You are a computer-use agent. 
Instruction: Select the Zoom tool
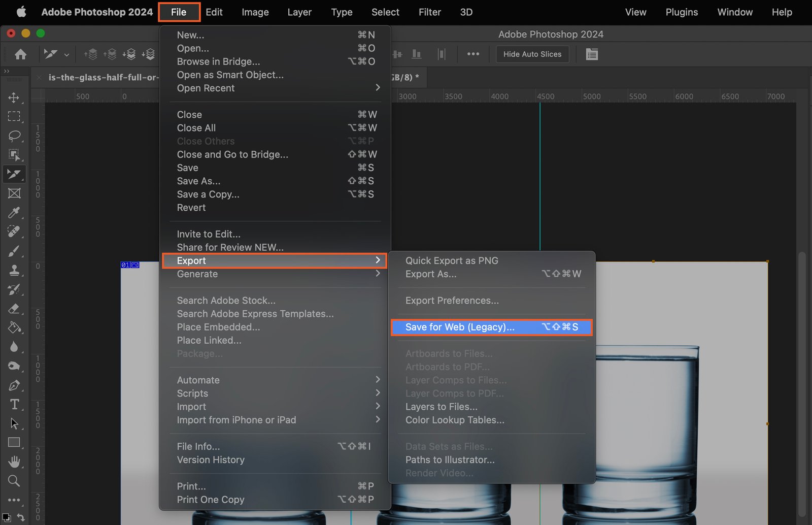pos(14,481)
